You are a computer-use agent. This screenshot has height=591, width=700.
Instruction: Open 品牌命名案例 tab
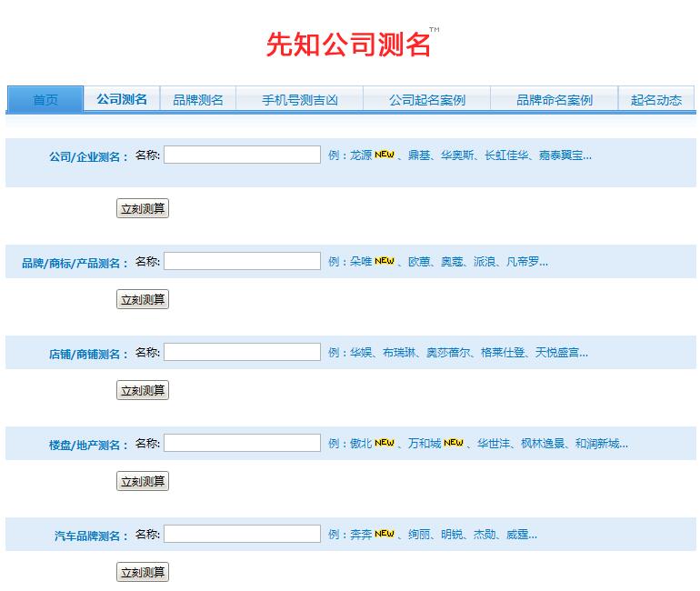(554, 99)
